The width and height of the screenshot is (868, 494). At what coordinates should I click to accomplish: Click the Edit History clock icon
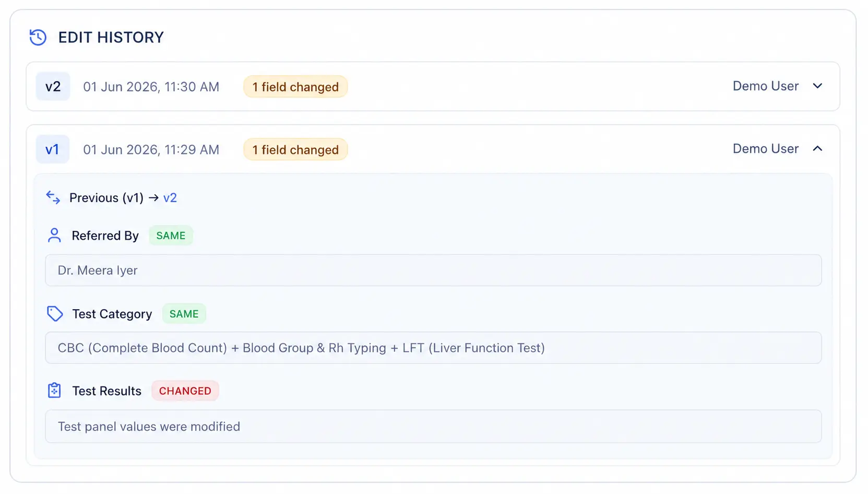click(x=38, y=38)
